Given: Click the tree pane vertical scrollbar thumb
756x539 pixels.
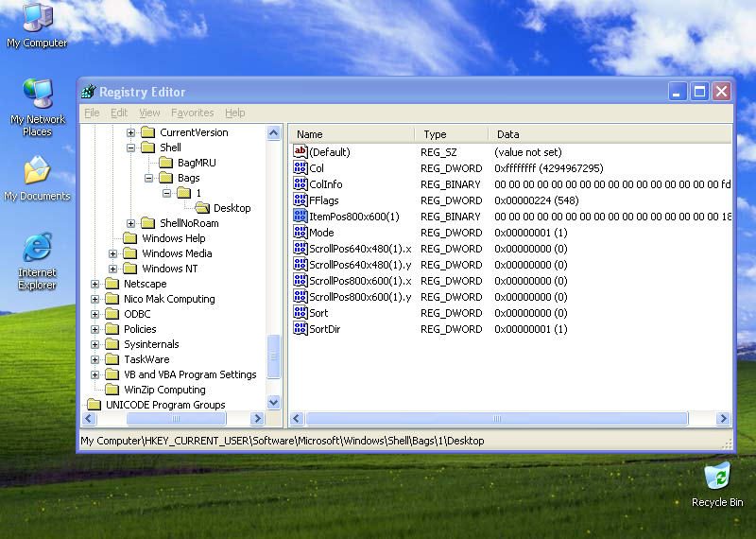Looking at the screenshot, I should [274, 356].
